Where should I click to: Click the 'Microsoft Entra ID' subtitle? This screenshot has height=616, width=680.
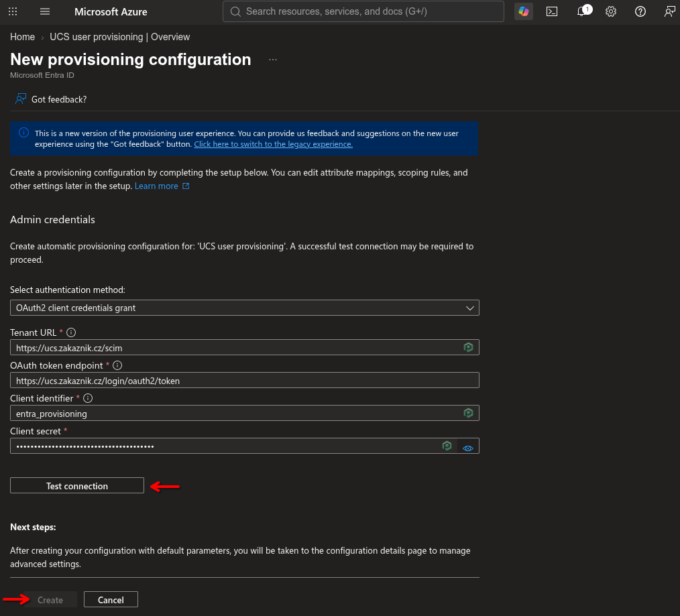(x=42, y=75)
